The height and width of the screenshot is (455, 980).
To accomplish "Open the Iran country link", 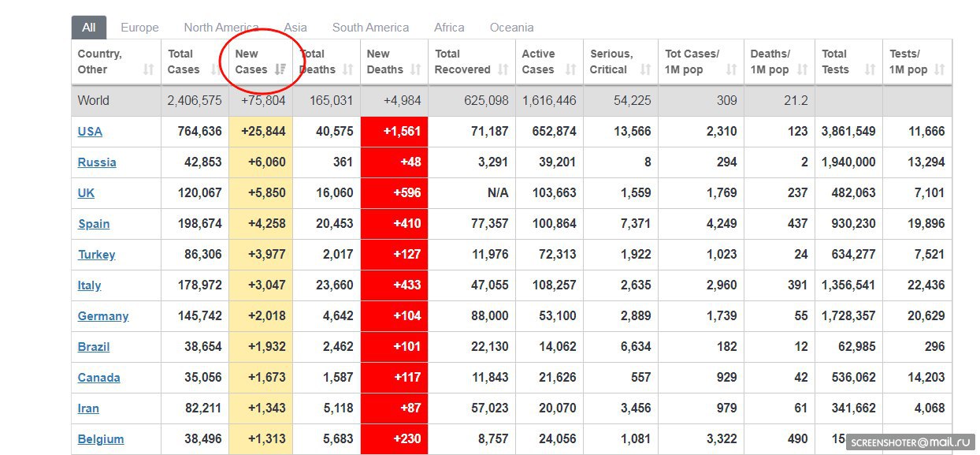I will [88, 408].
